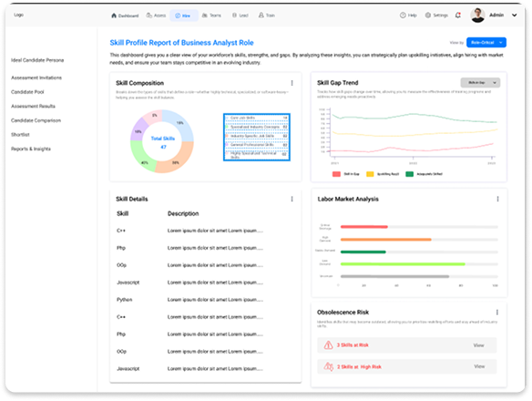This screenshot has height=401, width=532.
Task: Open Ideal Candidate Persona in sidebar
Action: (x=37, y=60)
